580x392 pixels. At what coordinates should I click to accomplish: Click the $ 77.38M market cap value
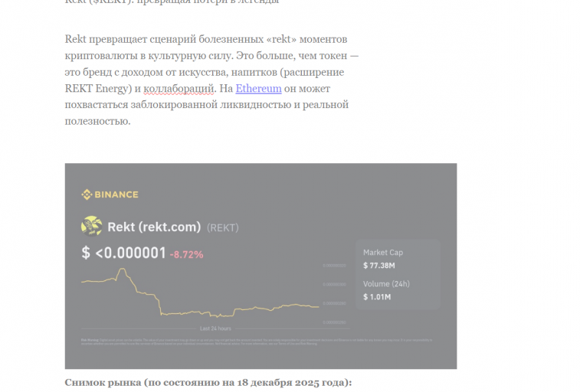tap(378, 266)
